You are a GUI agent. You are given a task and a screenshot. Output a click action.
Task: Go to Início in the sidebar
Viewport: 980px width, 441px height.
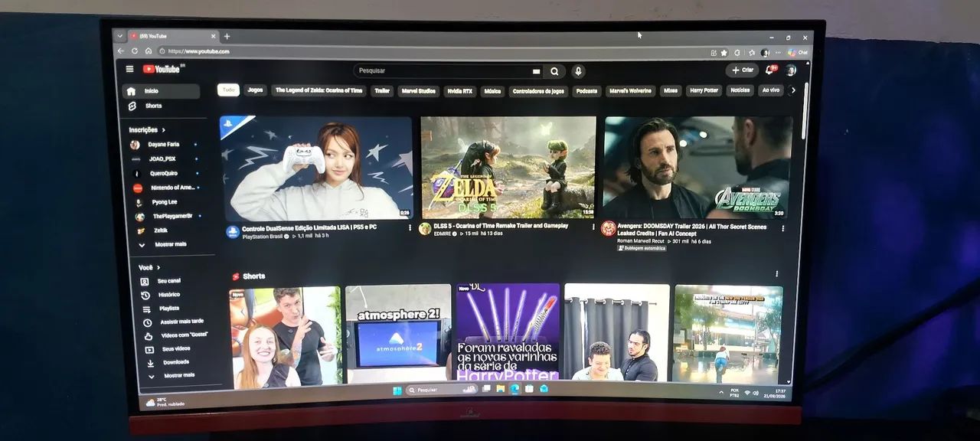pos(162,91)
